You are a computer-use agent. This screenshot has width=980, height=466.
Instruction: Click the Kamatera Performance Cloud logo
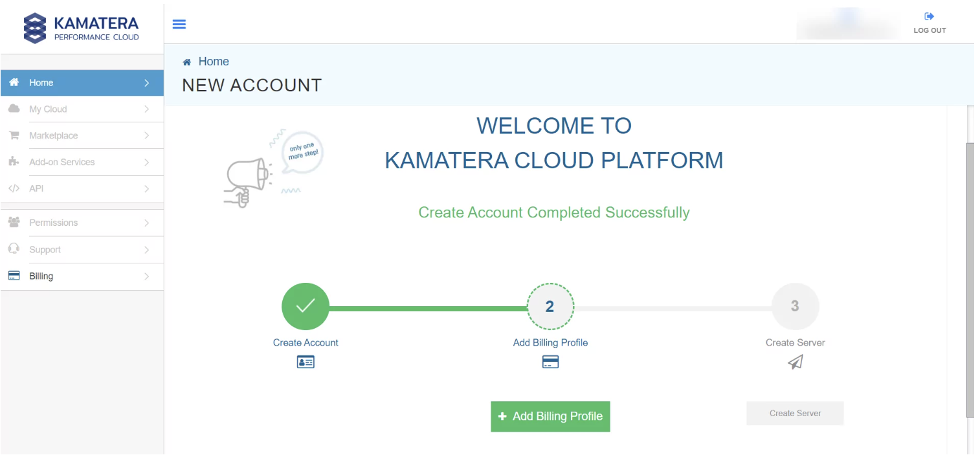pyautogui.click(x=81, y=28)
